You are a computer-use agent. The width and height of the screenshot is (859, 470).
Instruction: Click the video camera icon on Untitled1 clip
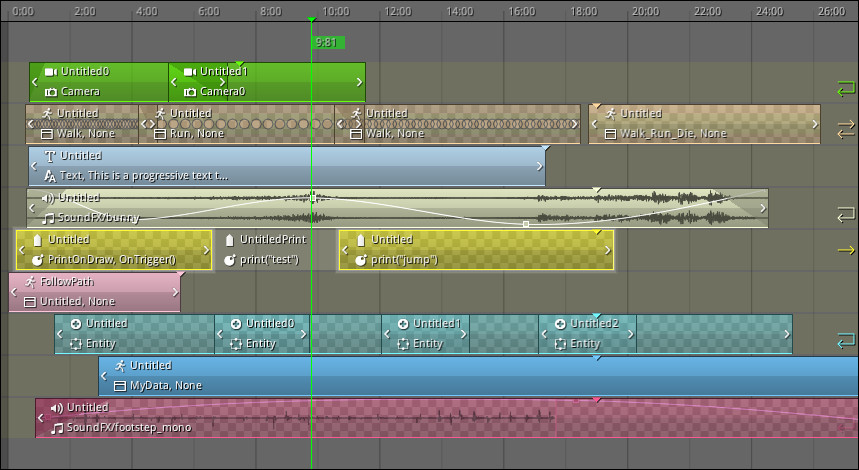(190, 72)
